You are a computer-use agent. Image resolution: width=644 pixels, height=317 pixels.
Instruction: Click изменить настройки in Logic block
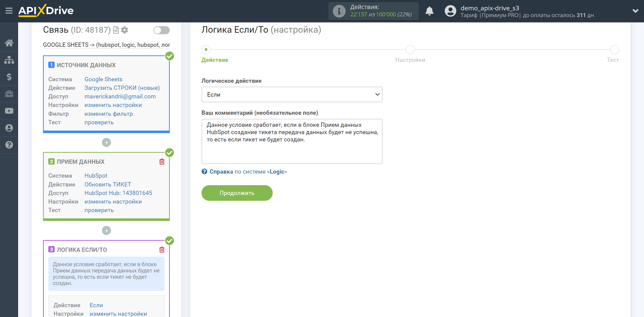pyautogui.click(x=118, y=314)
